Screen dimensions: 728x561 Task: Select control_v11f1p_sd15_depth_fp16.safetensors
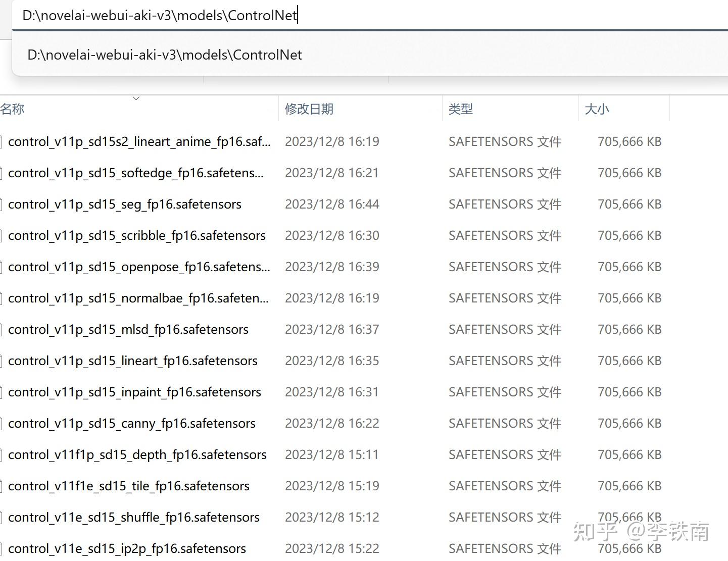click(x=137, y=454)
